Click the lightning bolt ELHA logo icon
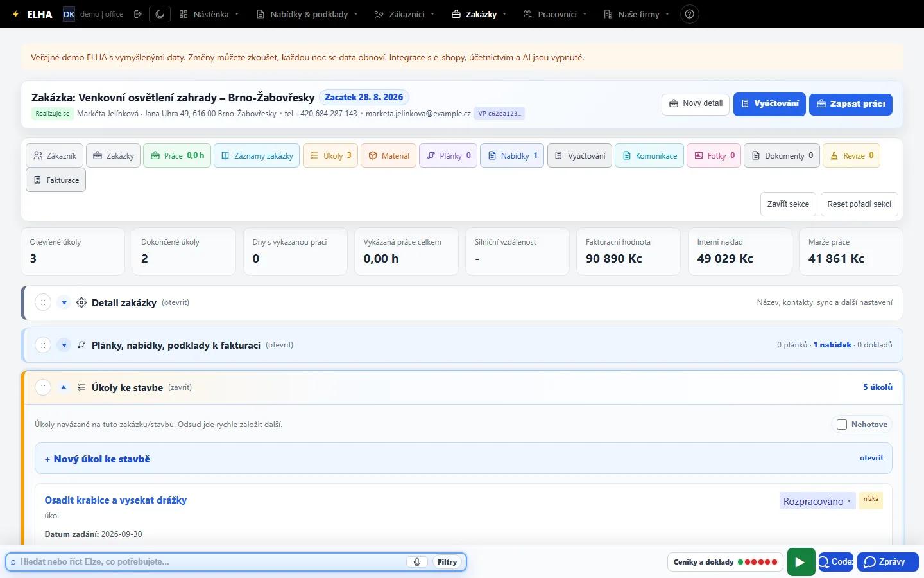The height and width of the screenshot is (578, 924). [15, 14]
